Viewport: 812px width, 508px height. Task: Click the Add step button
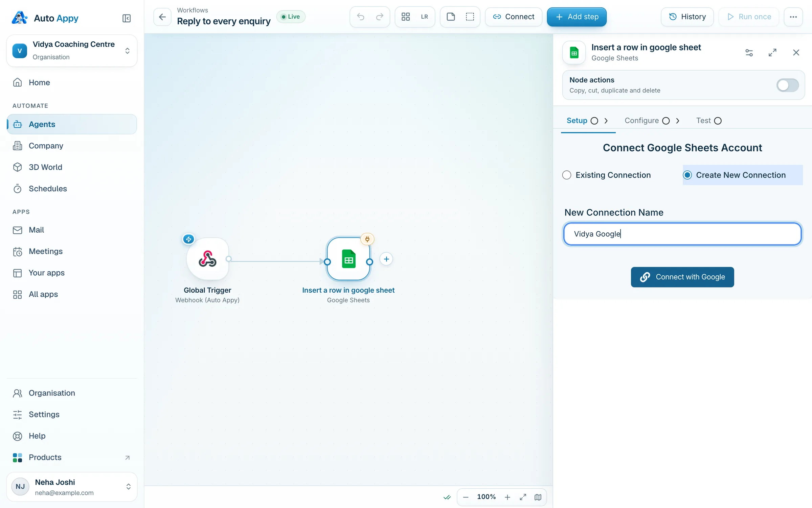point(577,17)
